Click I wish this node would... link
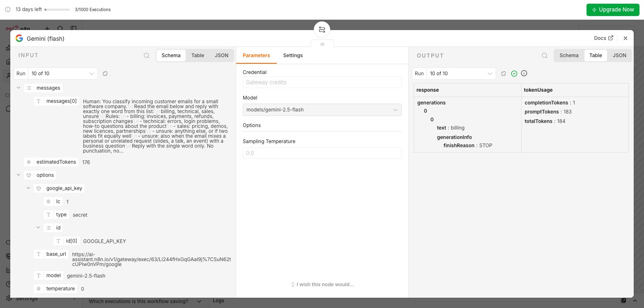This screenshot has height=308, width=644. coord(322,285)
